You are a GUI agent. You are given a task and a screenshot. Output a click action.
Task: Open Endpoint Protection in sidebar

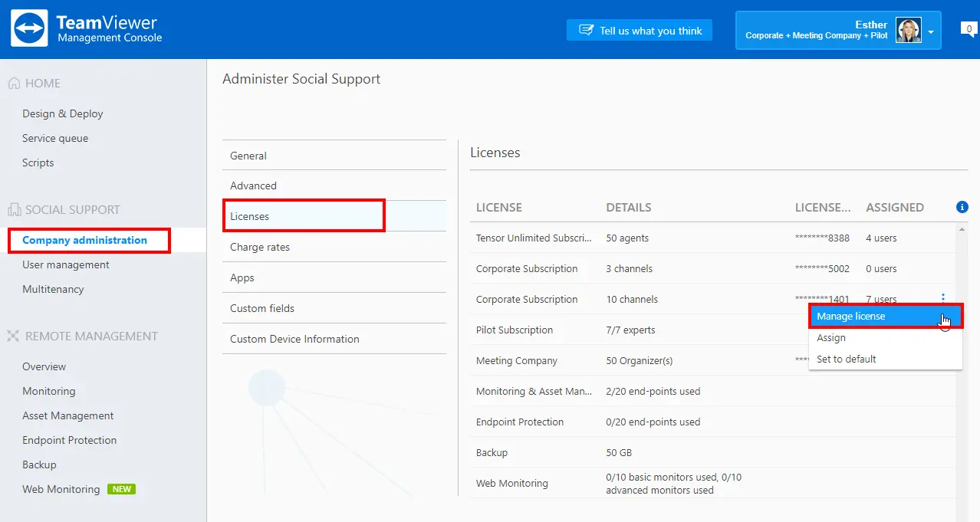pos(70,440)
